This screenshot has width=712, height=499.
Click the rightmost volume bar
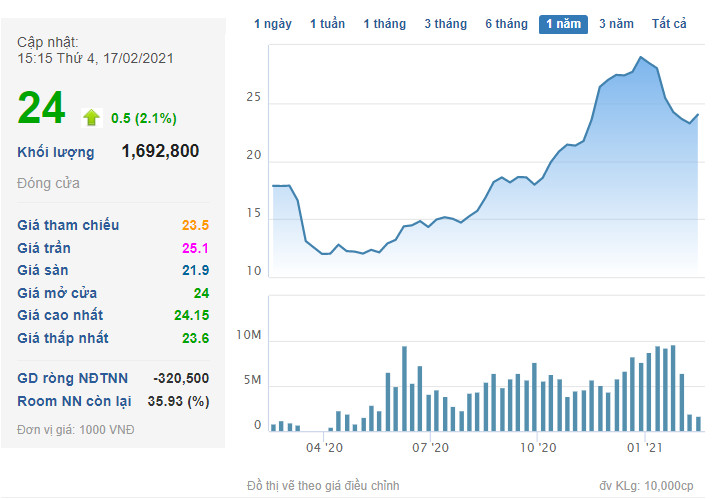(698, 423)
